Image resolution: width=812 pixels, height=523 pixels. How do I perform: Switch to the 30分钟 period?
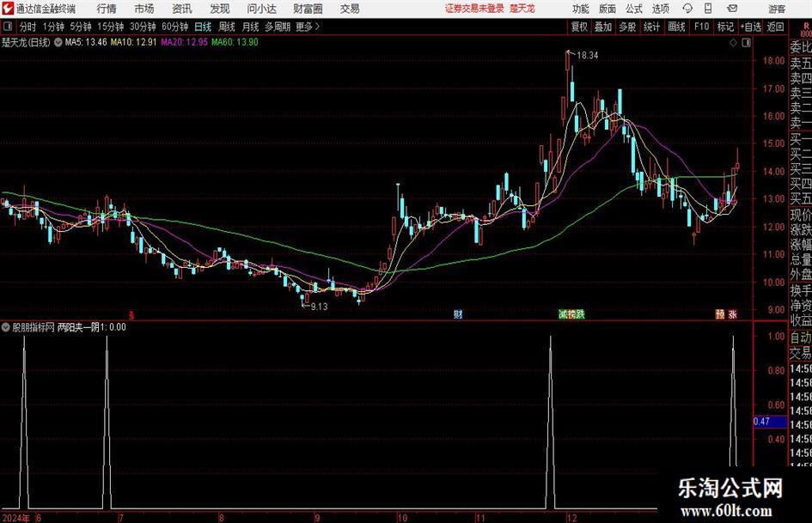pyautogui.click(x=143, y=27)
